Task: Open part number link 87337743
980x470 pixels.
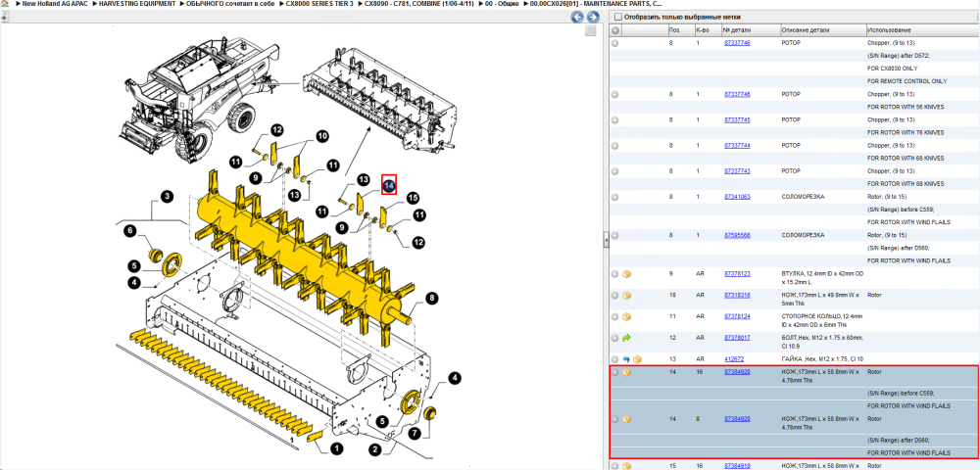Action: point(737,171)
